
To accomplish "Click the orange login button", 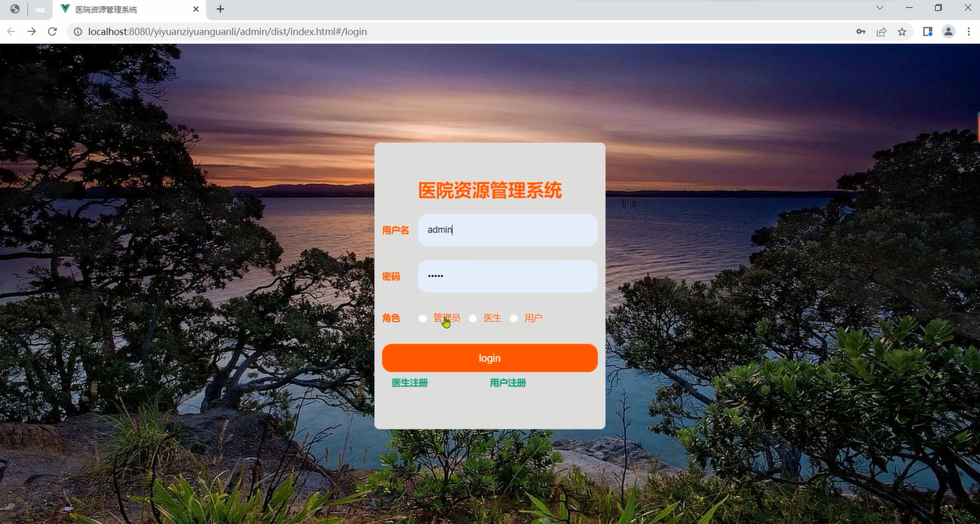I will (490, 358).
